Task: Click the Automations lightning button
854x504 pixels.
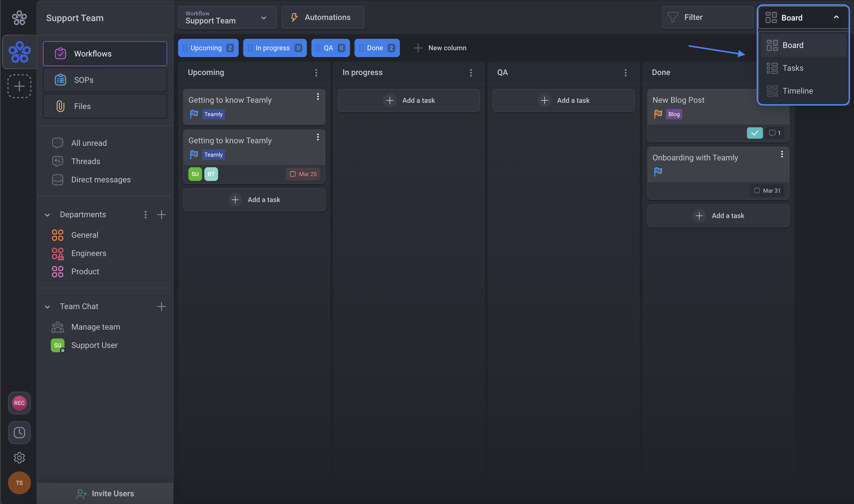Action: (x=322, y=17)
